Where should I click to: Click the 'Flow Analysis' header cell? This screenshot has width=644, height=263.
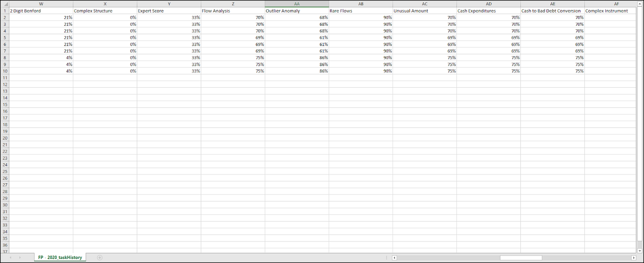[x=233, y=11]
